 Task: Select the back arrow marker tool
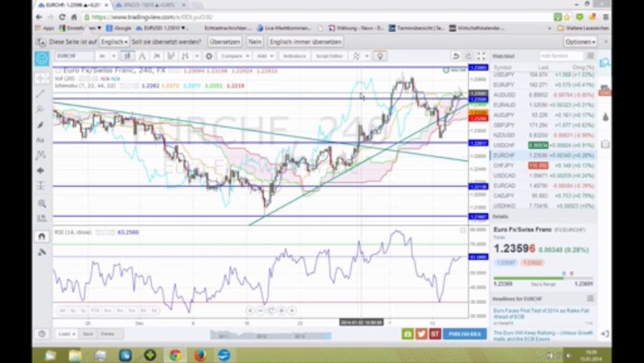click(41, 171)
